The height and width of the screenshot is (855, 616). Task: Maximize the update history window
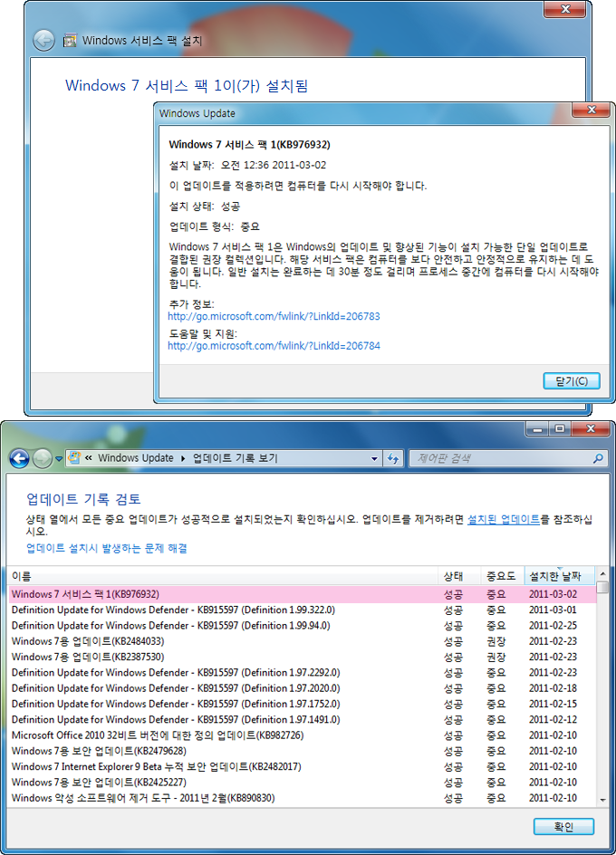pyautogui.click(x=559, y=429)
